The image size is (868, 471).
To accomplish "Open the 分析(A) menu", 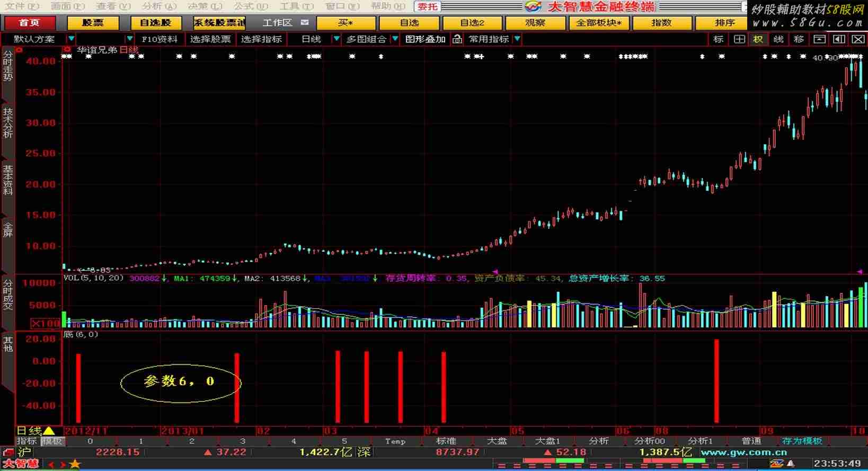I will tap(159, 6).
